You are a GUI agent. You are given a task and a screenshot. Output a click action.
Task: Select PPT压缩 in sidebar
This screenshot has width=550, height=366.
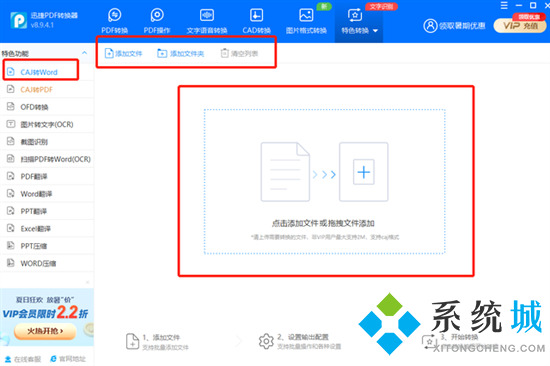tap(47, 246)
